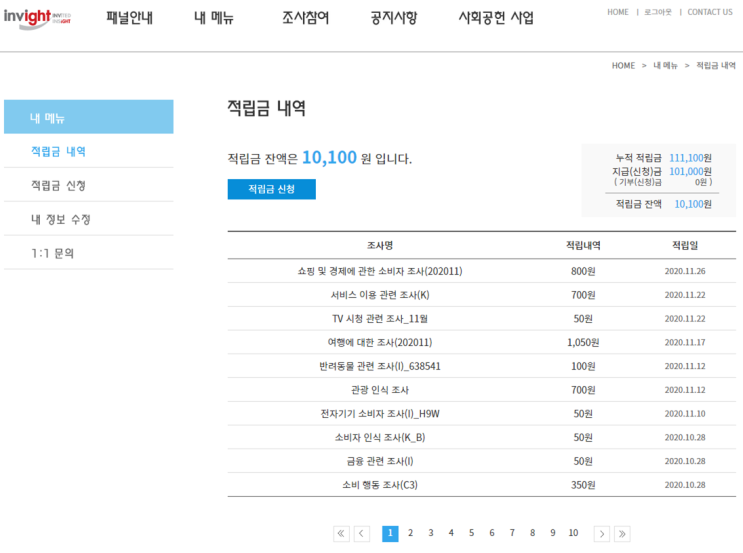Open the 조사참여 menu
This screenshot has height=553, width=743.
click(306, 18)
